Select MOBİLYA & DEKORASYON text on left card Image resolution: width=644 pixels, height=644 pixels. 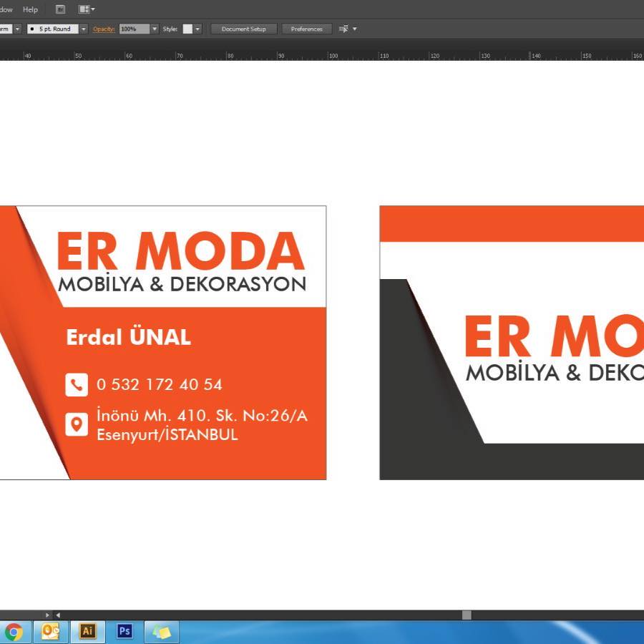182,283
